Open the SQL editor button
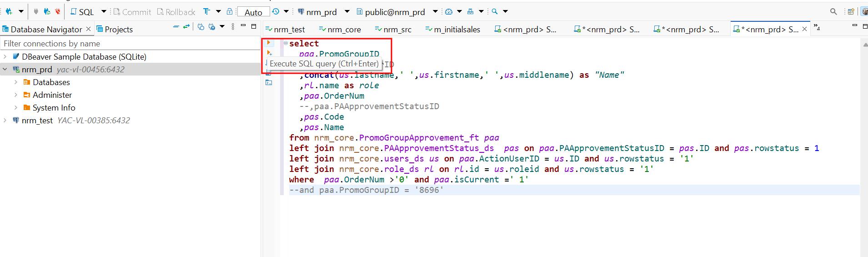The image size is (868, 257). (x=82, y=12)
